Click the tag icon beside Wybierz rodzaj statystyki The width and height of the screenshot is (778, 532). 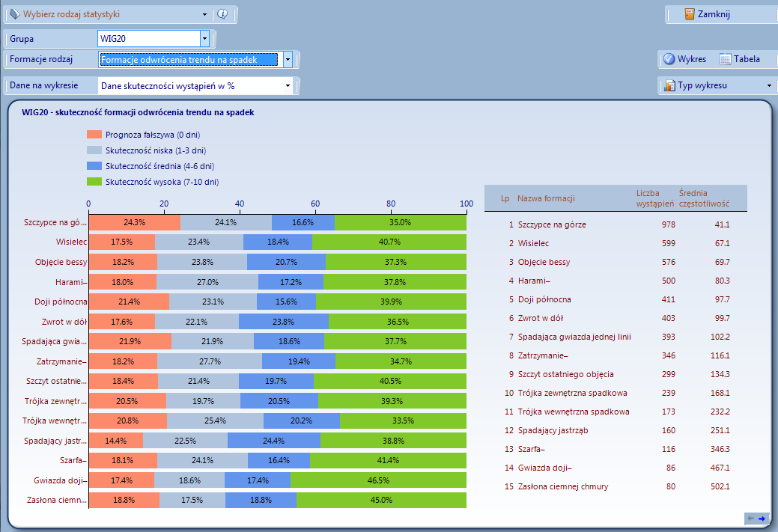(x=15, y=14)
